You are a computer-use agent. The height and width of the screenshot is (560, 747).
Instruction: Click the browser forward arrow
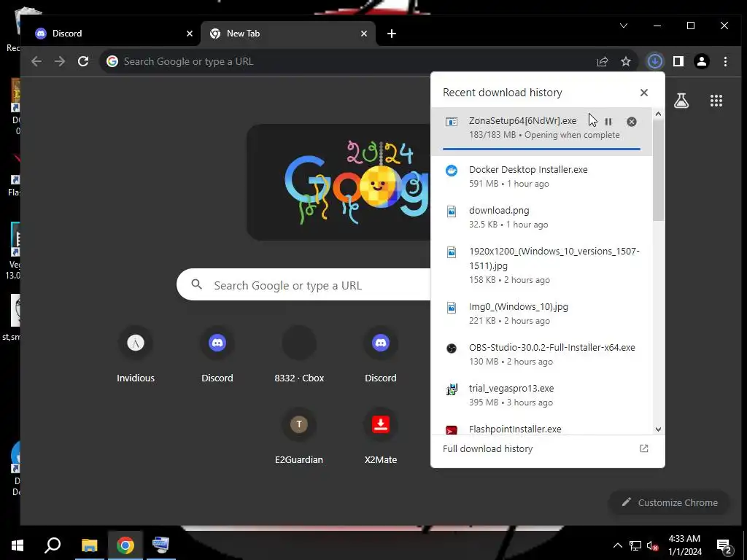[60, 61]
